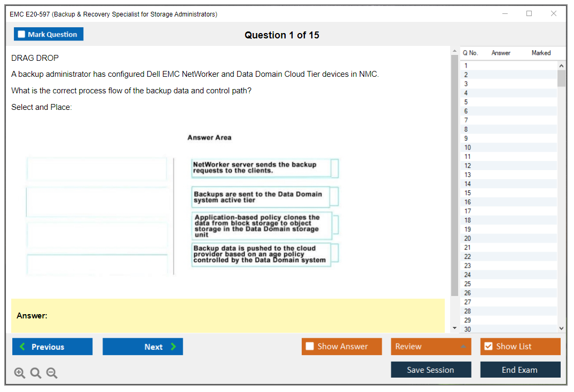This screenshot has height=392, width=574.
Task: Toggle the Mark Question checkbox
Action: [21, 34]
